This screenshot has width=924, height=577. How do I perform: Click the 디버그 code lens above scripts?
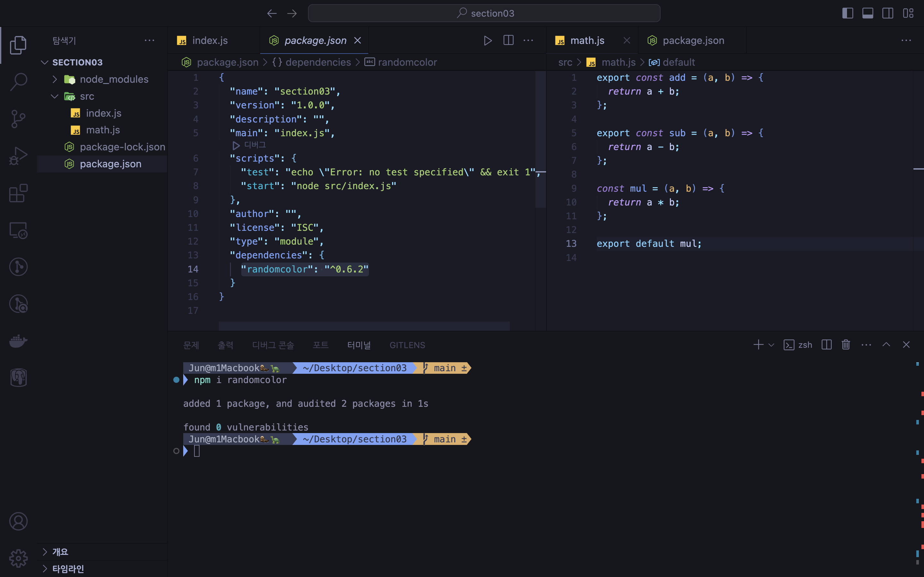pos(254,145)
